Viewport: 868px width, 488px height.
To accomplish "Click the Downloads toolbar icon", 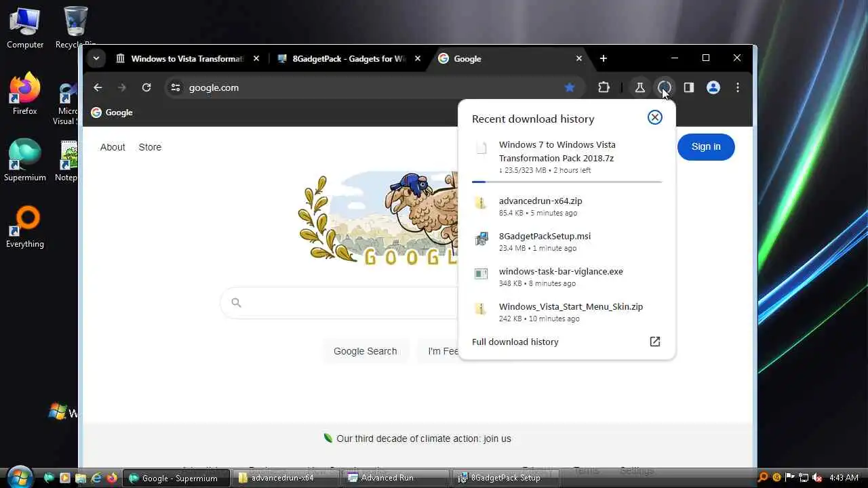I will click(665, 87).
